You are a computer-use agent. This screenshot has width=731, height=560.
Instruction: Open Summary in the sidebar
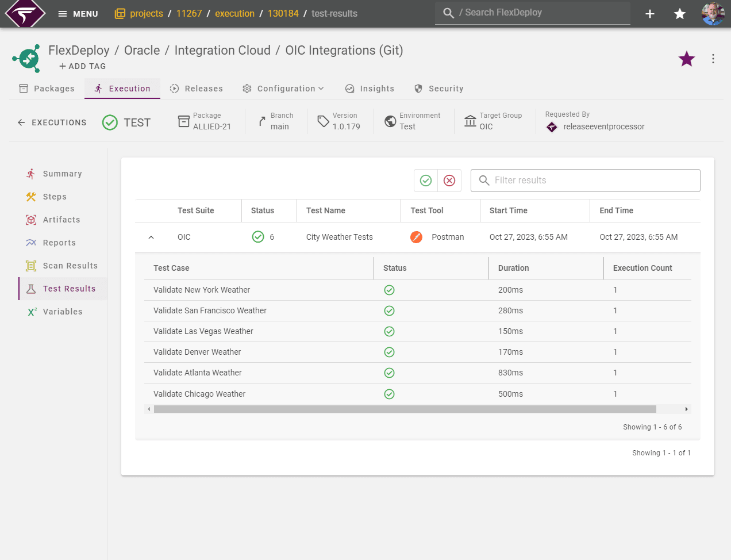click(63, 174)
